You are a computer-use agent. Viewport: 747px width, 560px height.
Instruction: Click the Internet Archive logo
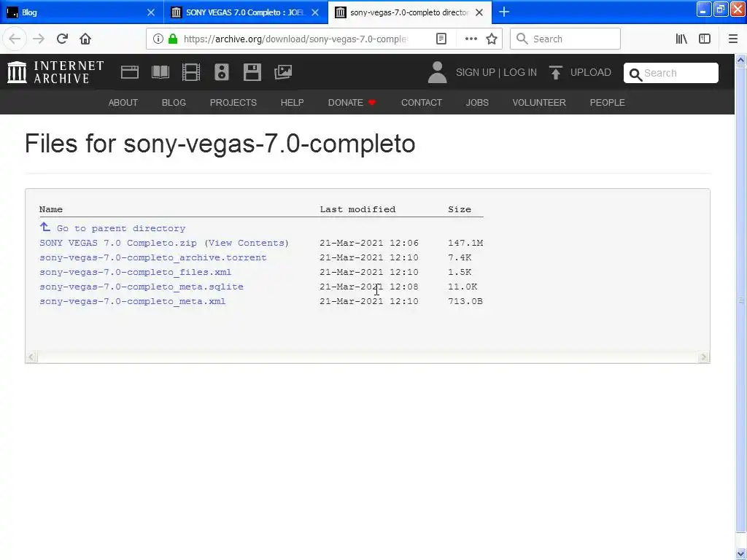click(x=55, y=72)
